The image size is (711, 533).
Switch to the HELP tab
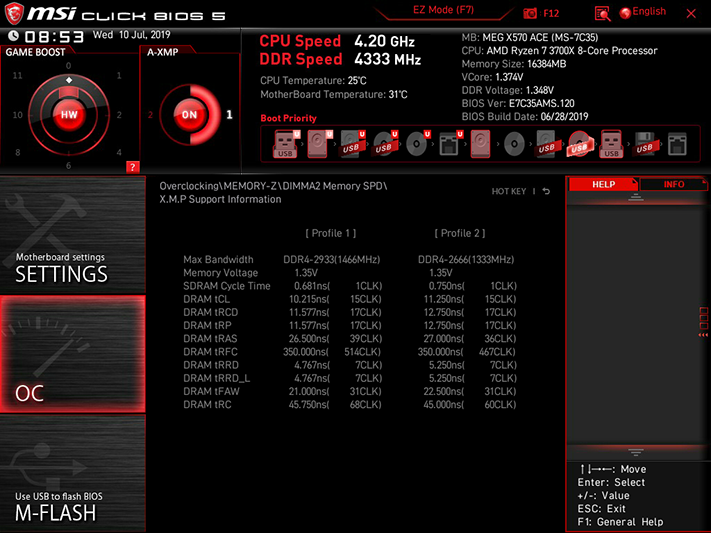coord(603,184)
